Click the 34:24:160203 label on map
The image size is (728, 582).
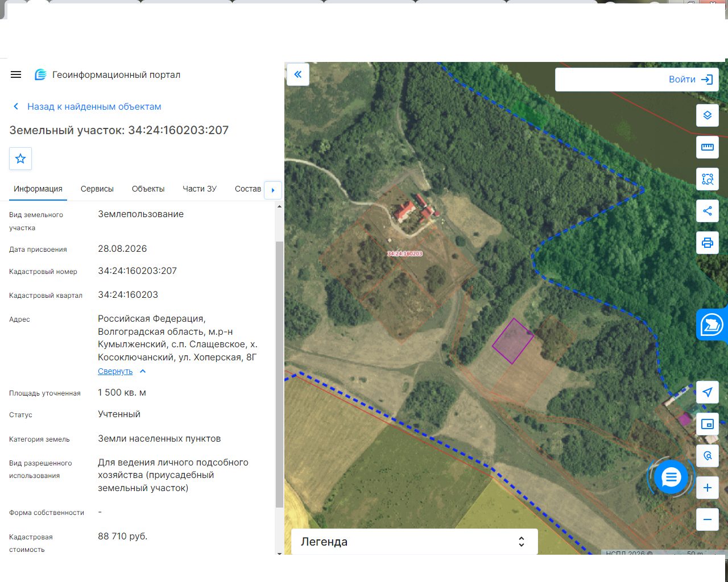point(405,253)
